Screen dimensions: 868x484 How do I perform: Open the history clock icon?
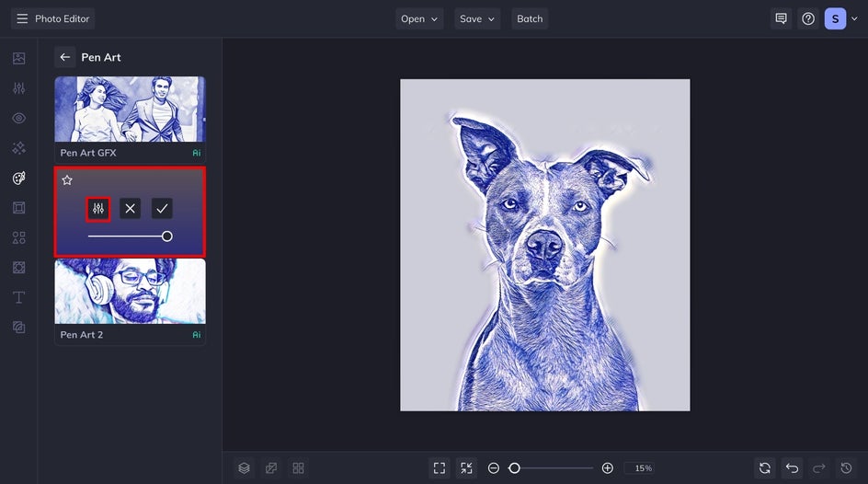(847, 468)
